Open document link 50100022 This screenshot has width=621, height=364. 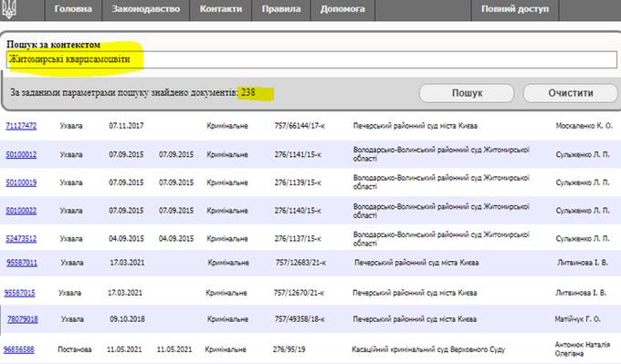(x=21, y=211)
